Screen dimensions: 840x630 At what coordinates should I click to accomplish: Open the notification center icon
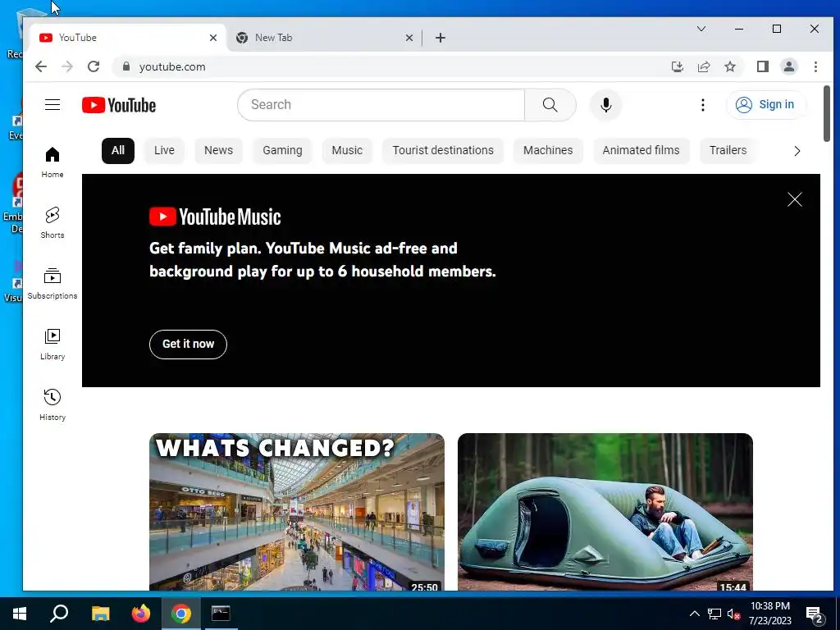815,614
